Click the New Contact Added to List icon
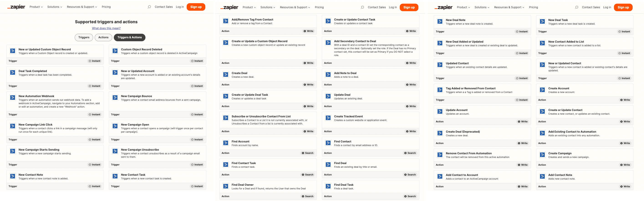Image resolution: width=644 pixels, height=201 pixels. click(542, 43)
